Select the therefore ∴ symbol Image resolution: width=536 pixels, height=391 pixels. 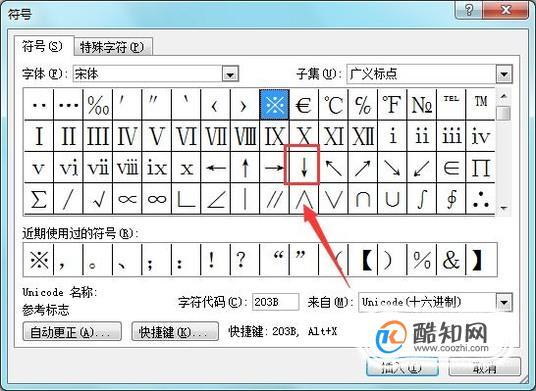pos(480,199)
